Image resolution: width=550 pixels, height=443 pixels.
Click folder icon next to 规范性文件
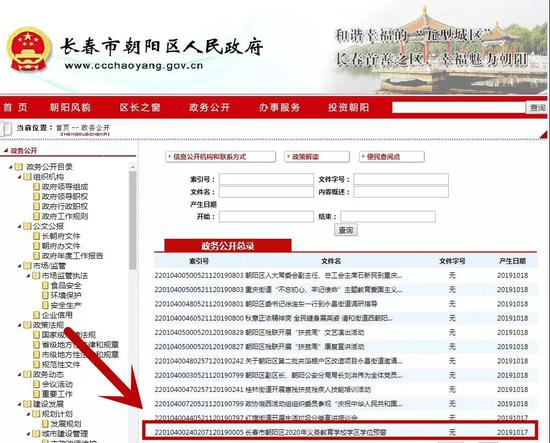point(36,364)
